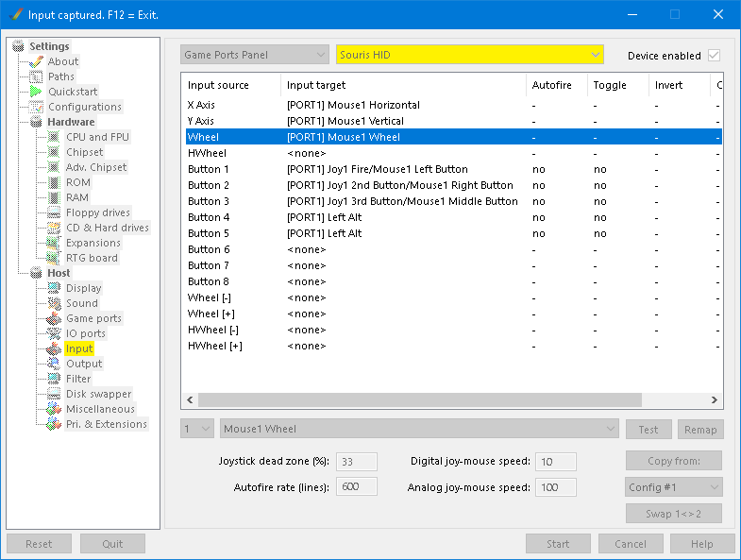Image resolution: width=741 pixels, height=560 pixels.
Task: Click the Adv. Chipset icon
Action: pos(54,167)
